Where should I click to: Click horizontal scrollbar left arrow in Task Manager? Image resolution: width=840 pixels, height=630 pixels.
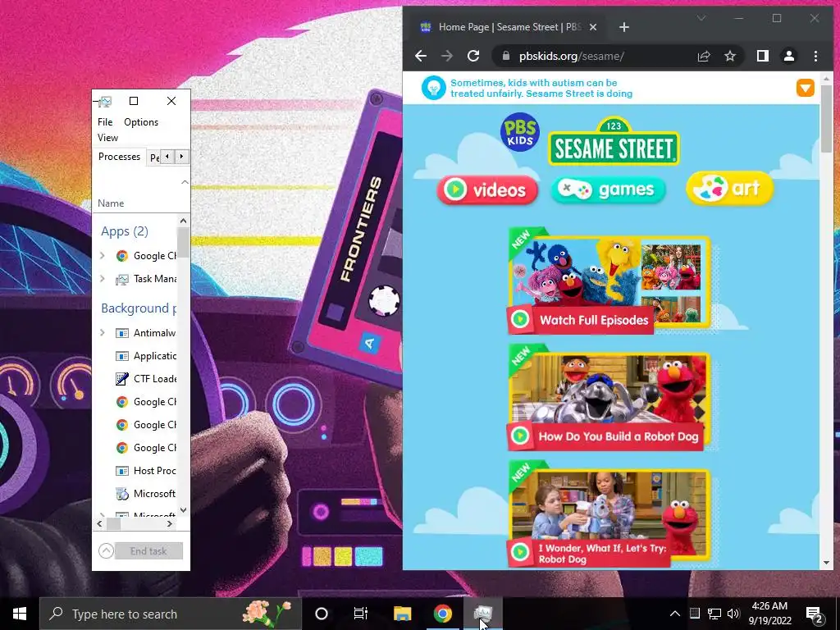click(99, 524)
